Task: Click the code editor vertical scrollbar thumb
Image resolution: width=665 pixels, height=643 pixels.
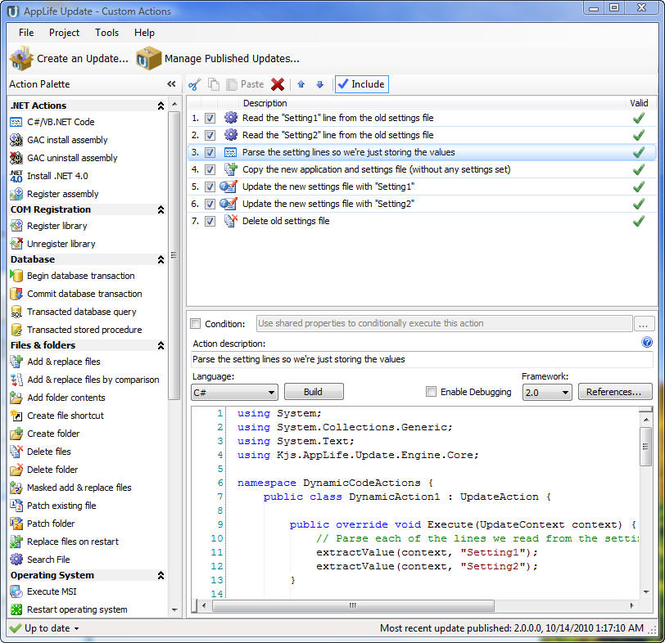Action: [645, 446]
